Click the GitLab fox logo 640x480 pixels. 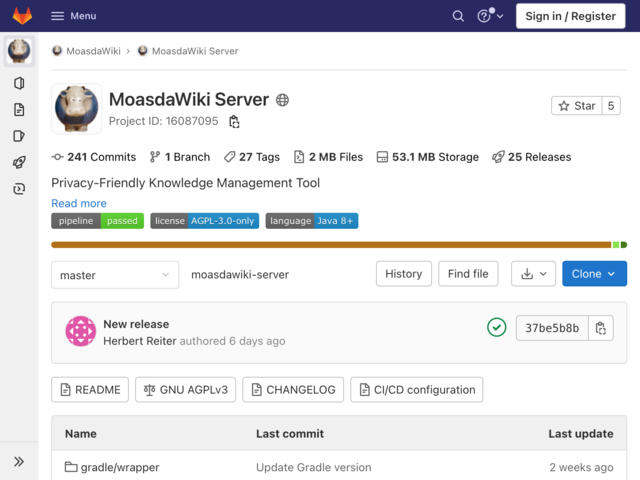[22, 16]
